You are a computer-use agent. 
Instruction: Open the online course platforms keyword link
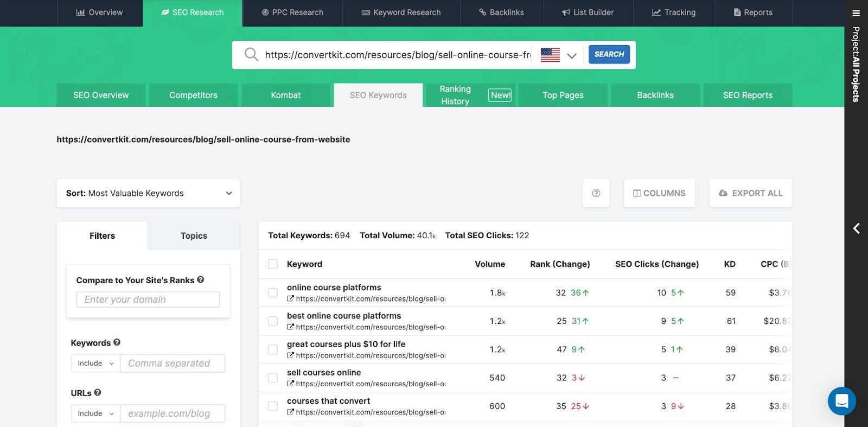[334, 288]
